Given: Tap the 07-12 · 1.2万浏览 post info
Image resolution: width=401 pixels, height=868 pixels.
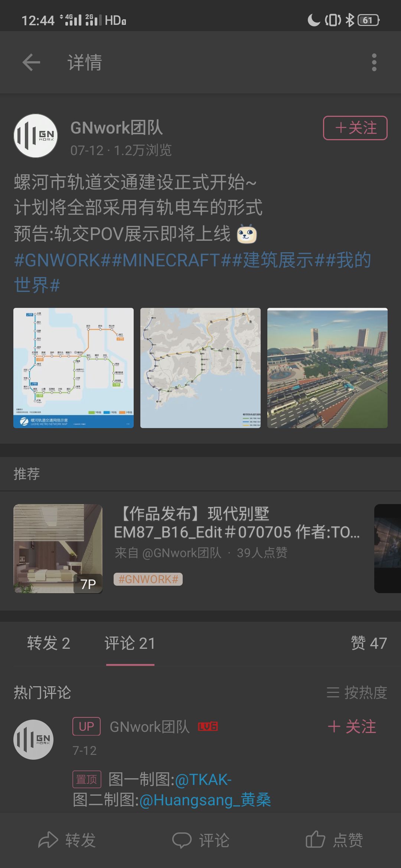Looking at the screenshot, I should (x=121, y=150).
